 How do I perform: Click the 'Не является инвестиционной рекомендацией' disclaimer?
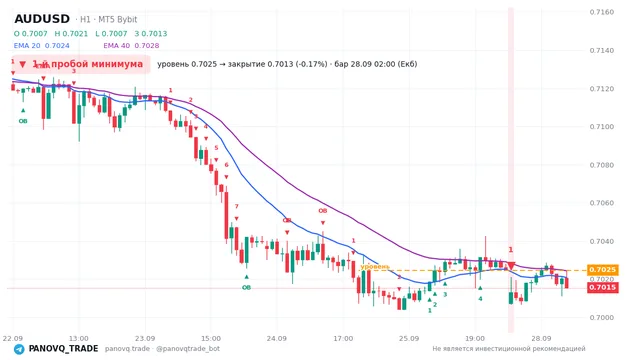point(509,349)
